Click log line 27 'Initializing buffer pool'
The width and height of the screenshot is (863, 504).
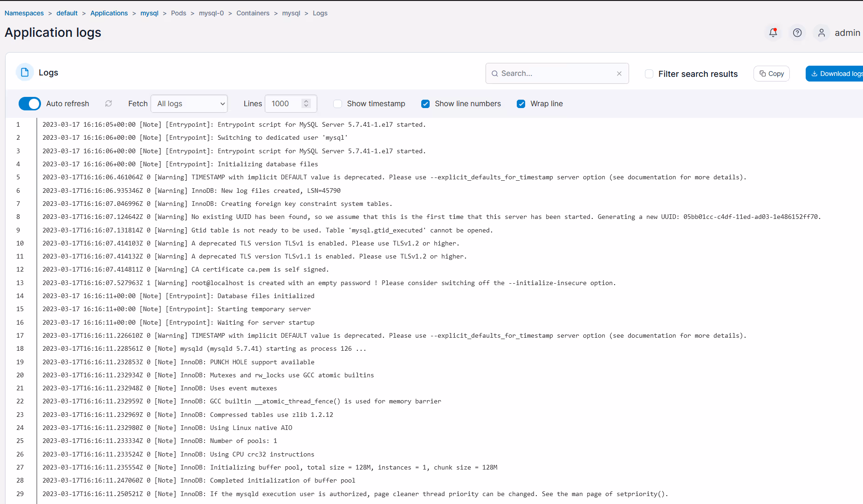(270, 467)
